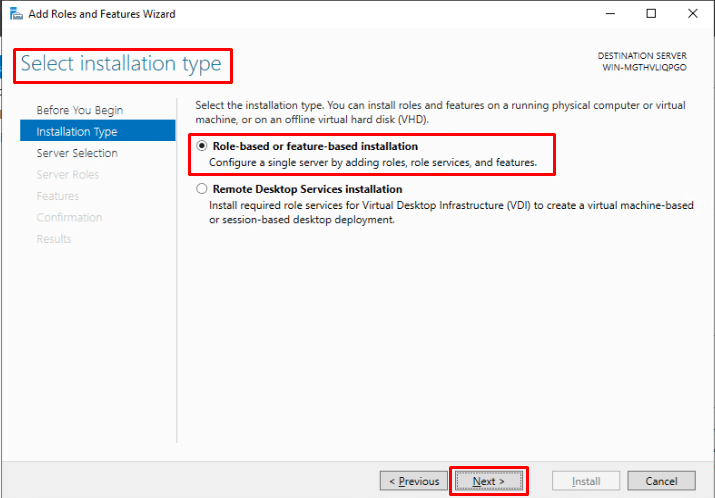
Task: Click the Results step in sidebar
Action: (54, 239)
